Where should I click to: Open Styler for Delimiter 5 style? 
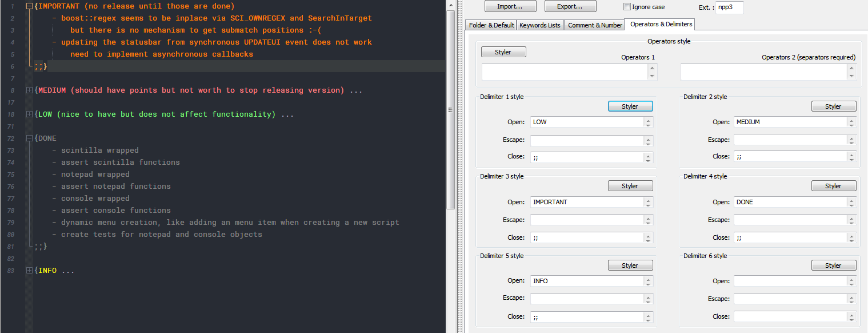tap(630, 265)
